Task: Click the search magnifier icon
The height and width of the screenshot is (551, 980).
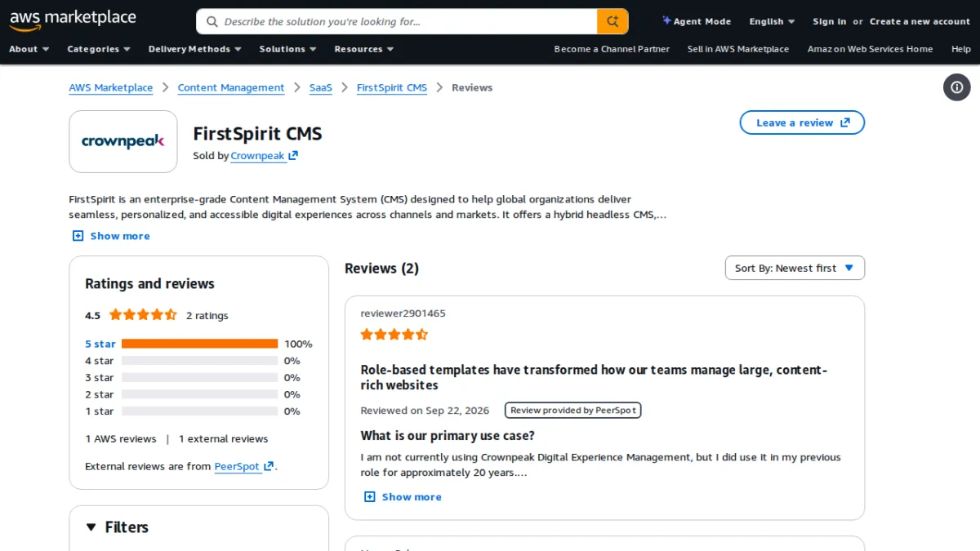Action: [x=212, y=22]
